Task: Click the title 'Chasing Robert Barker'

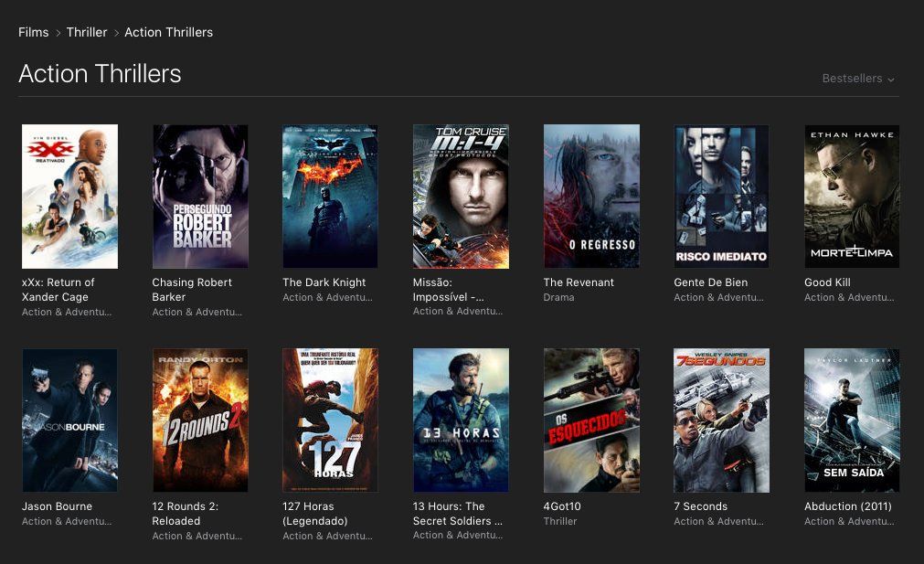Action: point(192,290)
